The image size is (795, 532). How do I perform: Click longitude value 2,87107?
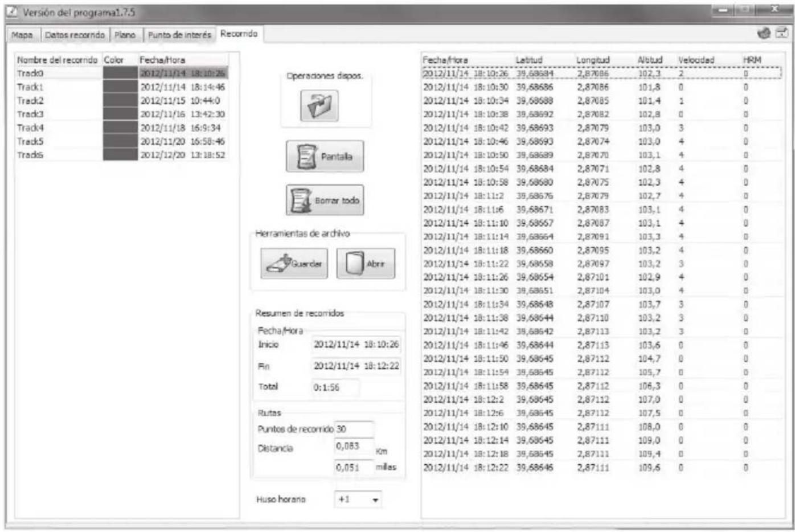click(593, 304)
